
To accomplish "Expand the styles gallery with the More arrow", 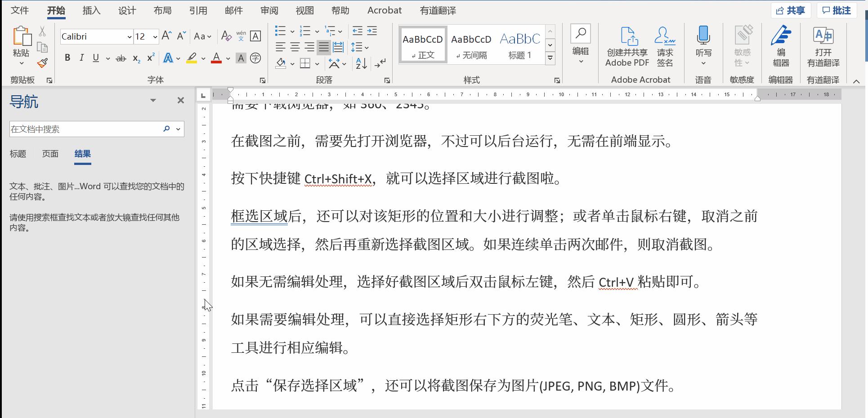I will point(550,58).
